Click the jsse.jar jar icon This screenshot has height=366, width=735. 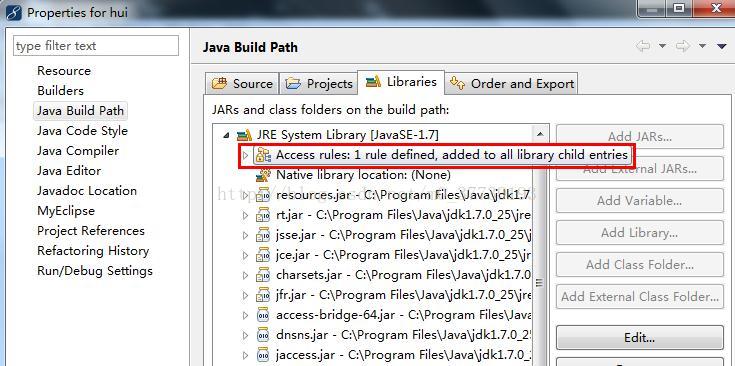click(x=263, y=235)
